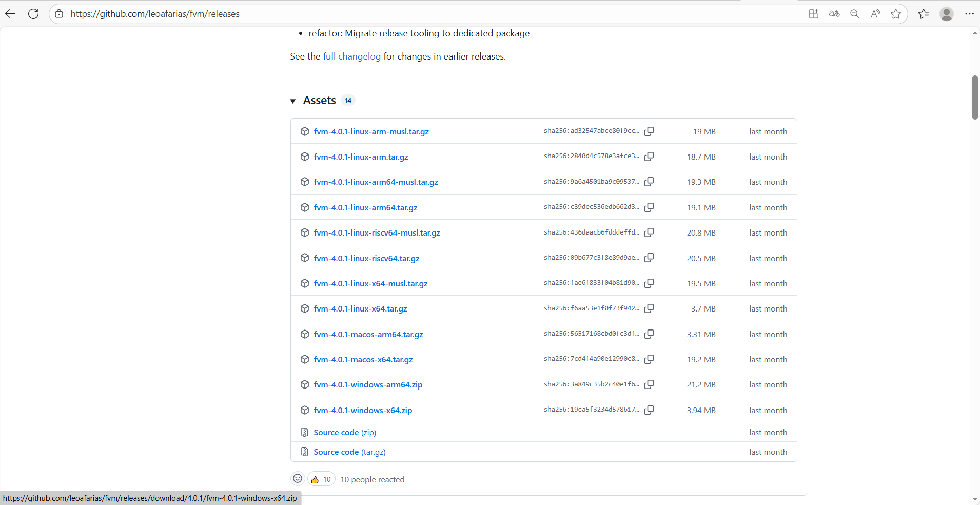Click the 'sha256:7cd4f4a90e12990c8…' hash text

tap(592, 359)
